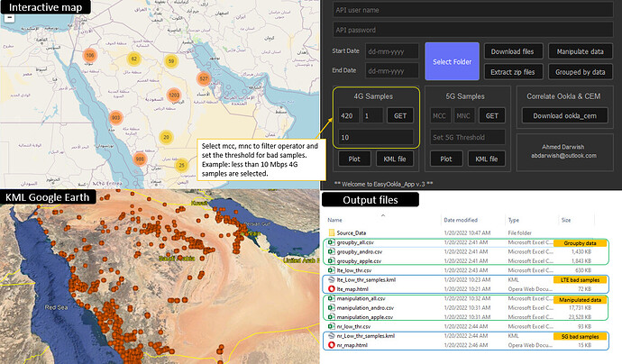Viewport: 622px width, 364px height.
Task: Click the Download ookla_cem button
Action: (x=564, y=116)
